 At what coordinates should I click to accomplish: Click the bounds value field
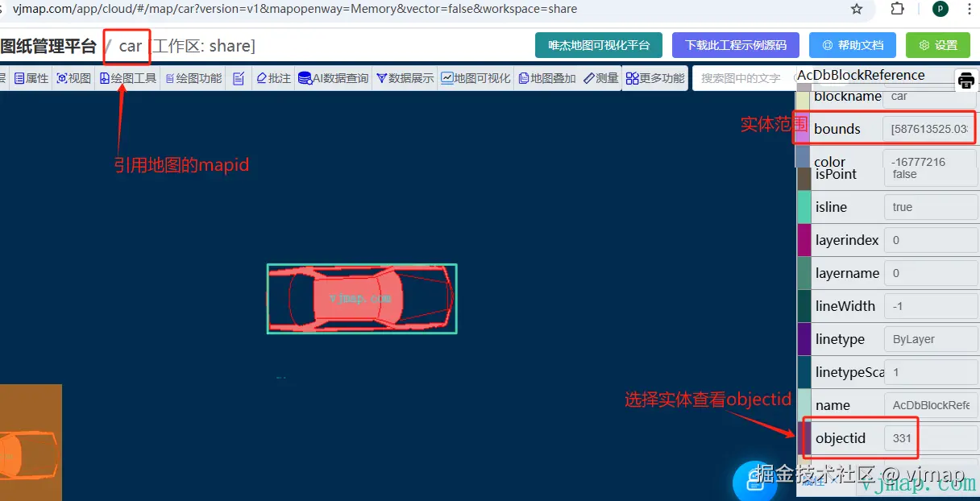pos(930,129)
